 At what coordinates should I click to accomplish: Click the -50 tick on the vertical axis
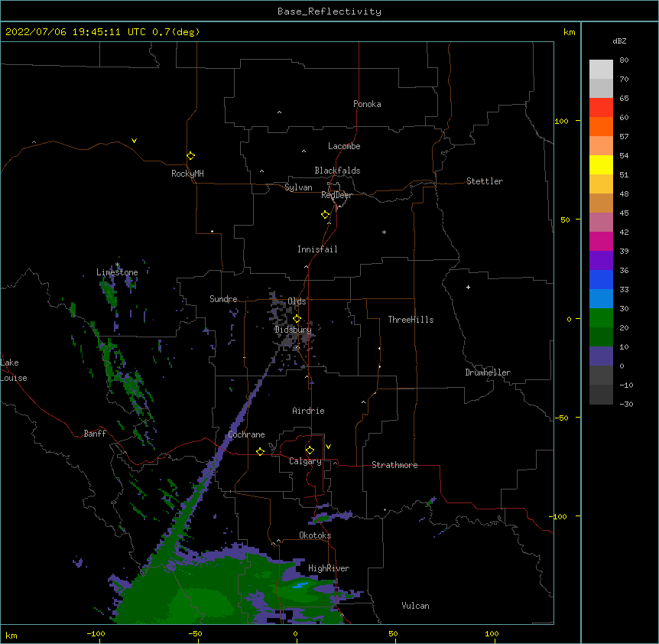pyautogui.click(x=561, y=418)
